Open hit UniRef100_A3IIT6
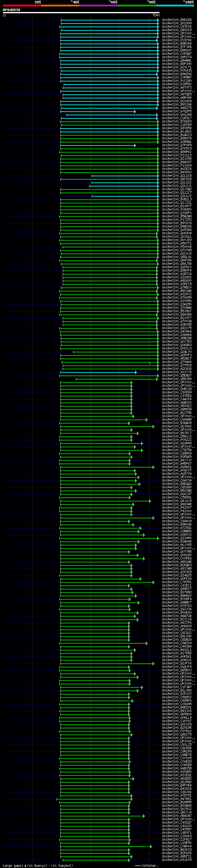Screen dimensions: 197x868 pyautogui.click(x=177, y=372)
